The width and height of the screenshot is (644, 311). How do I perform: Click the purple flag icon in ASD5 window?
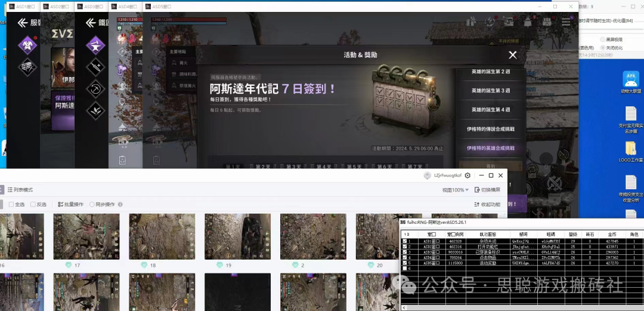[x=156, y=69]
